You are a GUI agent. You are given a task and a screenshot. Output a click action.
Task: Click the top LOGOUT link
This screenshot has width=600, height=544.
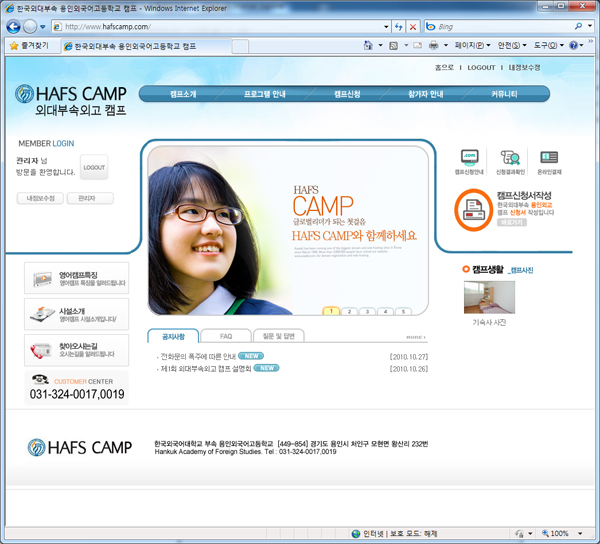click(x=481, y=67)
